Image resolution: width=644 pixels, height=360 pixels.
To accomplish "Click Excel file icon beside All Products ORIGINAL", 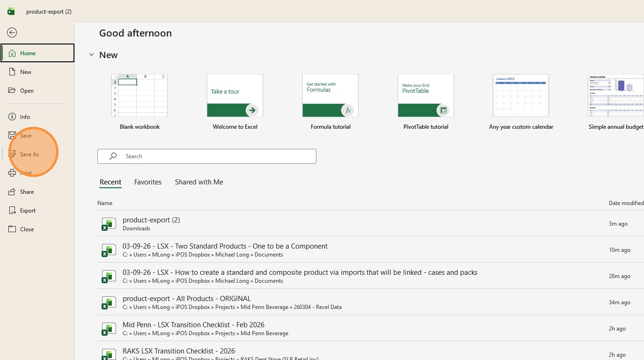I will [x=109, y=302].
